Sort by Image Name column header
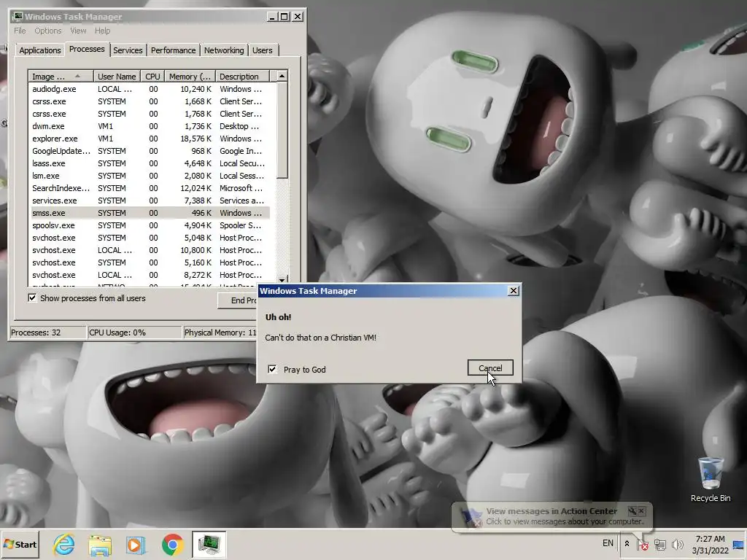Screen dimensions: 747x560 [x=61, y=76]
